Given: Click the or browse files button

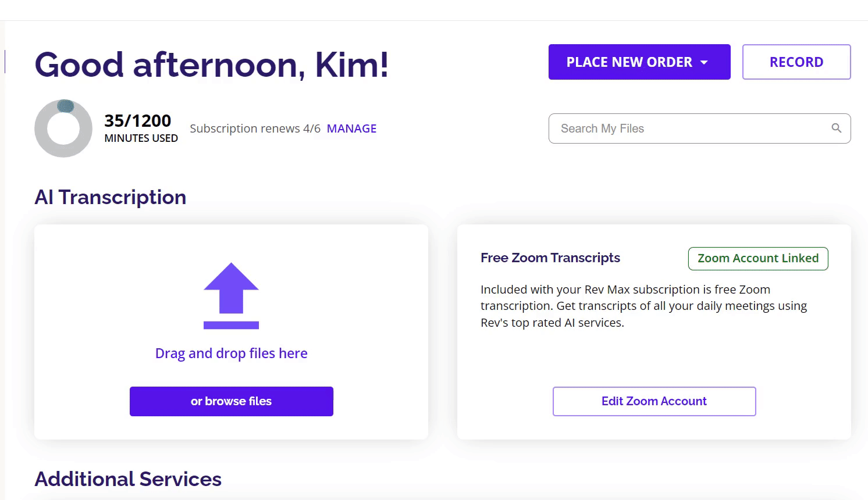Looking at the screenshot, I should point(231,401).
